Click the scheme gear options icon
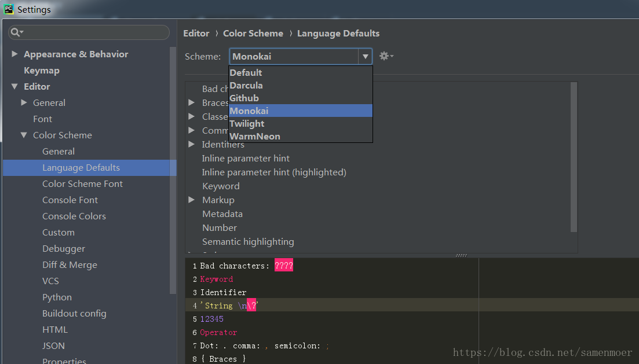This screenshot has width=639, height=364. click(x=386, y=56)
